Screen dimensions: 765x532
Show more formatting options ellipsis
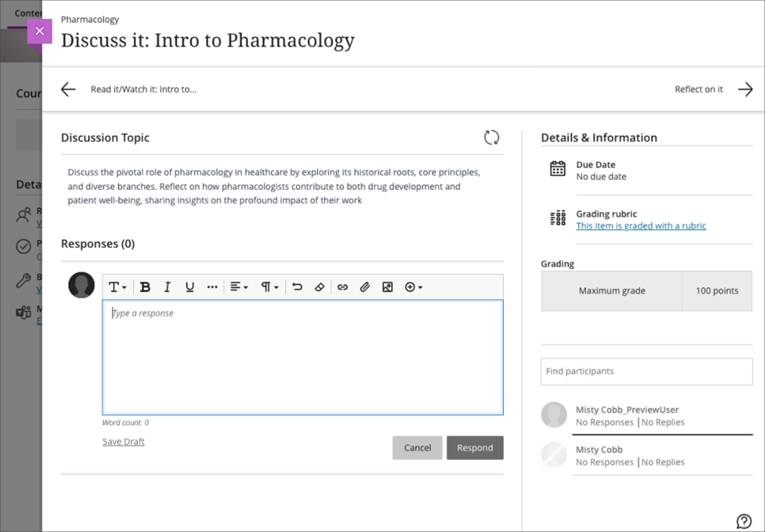(213, 287)
